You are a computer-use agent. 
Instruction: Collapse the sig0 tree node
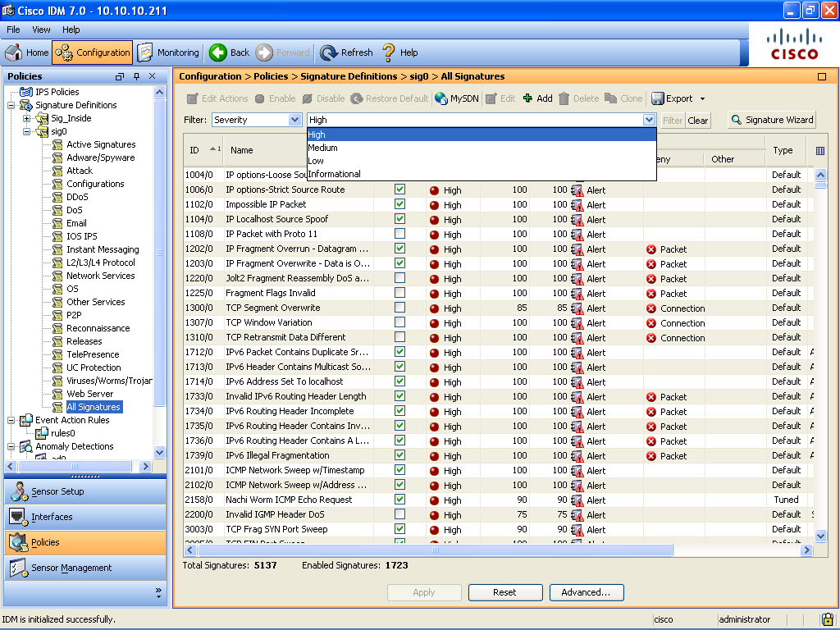pos(26,132)
